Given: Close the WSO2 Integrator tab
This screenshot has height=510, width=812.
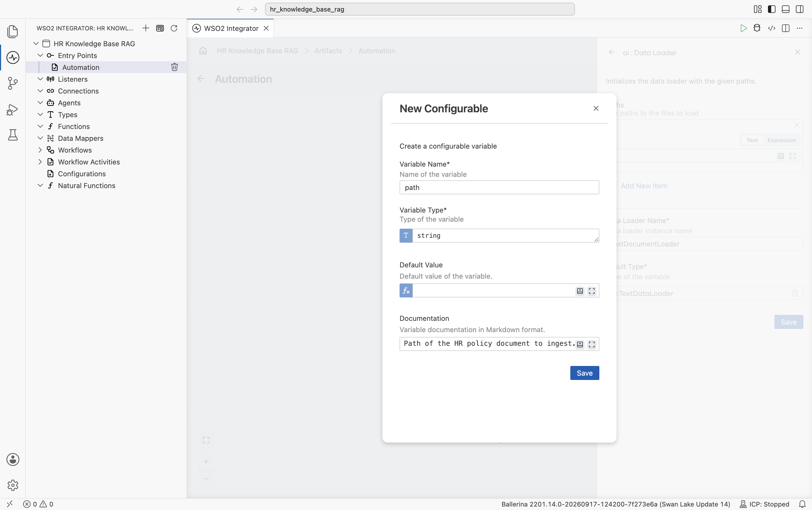Looking at the screenshot, I should click(266, 28).
